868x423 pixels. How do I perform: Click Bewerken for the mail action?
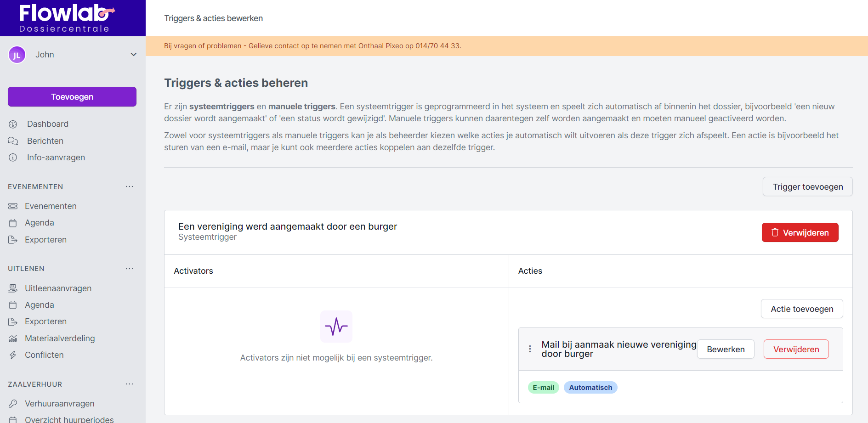point(725,350)
